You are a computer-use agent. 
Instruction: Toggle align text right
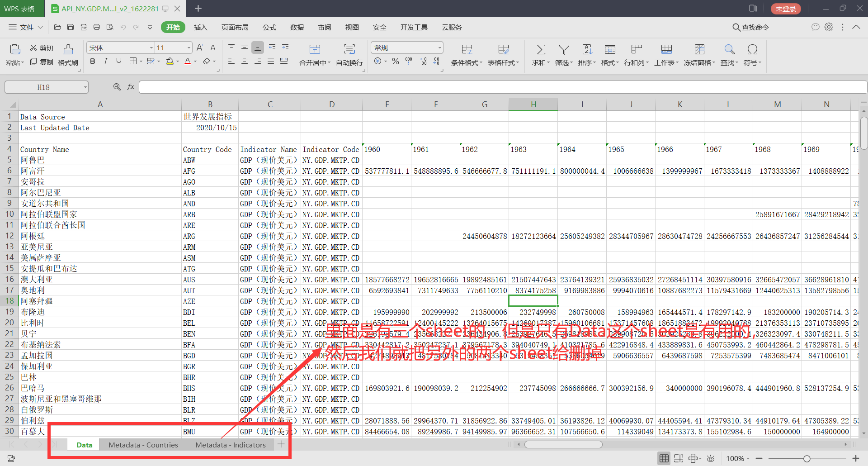tap(258, 61)
